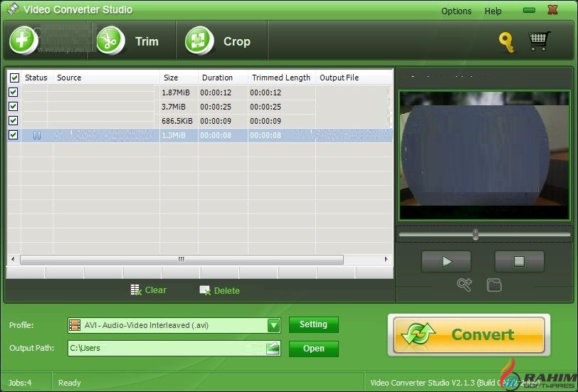The height and width of the screenshot is (392, 578).
Task: Click the green Add file plus icon
Action: 23,40
